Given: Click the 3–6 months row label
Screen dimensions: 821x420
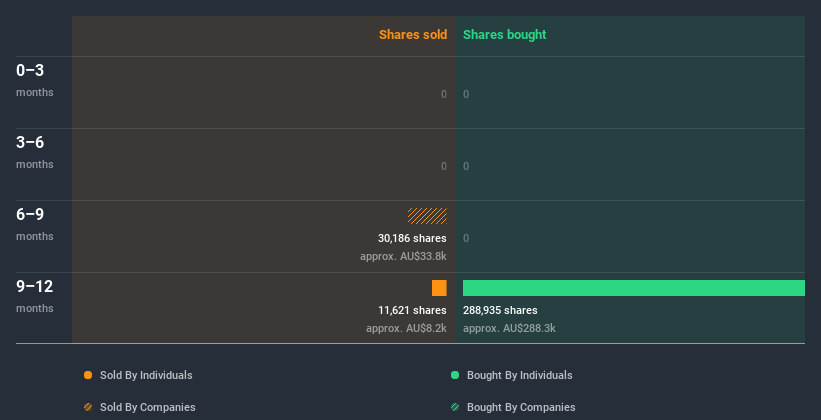Looking at the screenshot, I should point(35,152).
